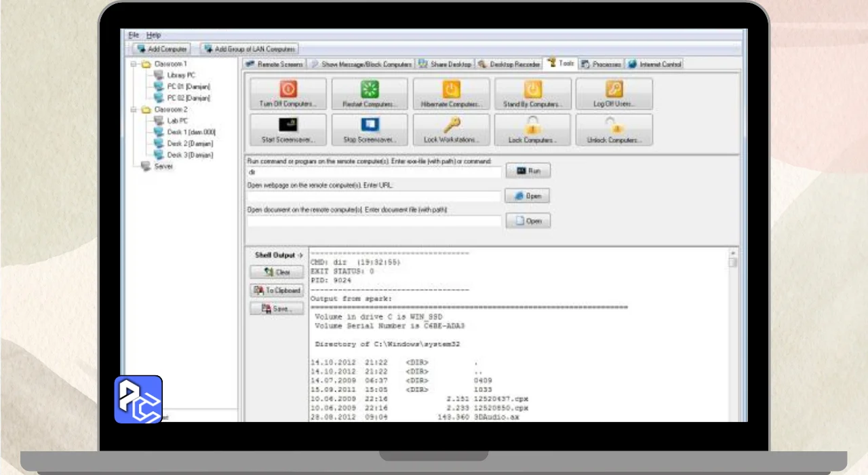Image resolution: width=868 pixels, height=475 pixels.
Task: Click 'Directory of C:\Windows\system32' text
Action: click(x=387, y=345)
